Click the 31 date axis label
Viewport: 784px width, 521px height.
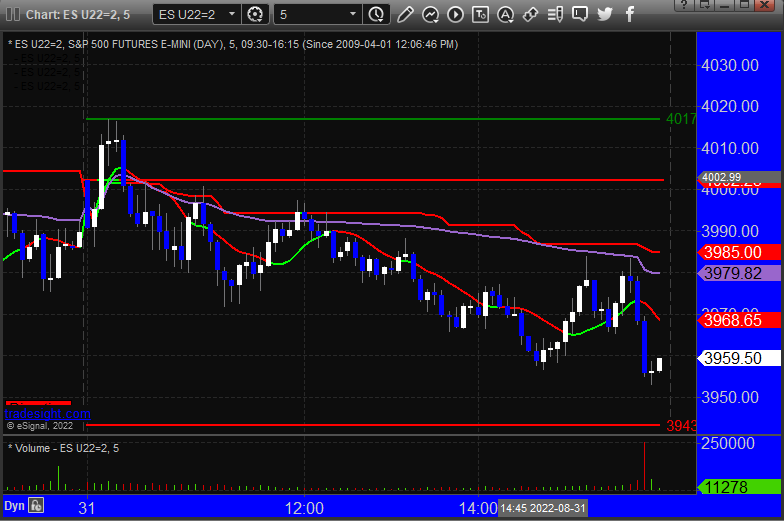pyautogui.click(x=86, y=508)
